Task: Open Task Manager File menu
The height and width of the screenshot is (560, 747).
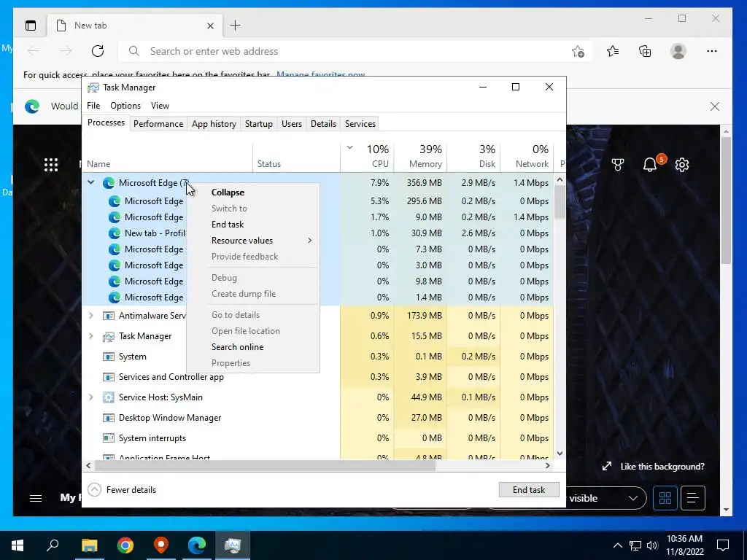Action: (93, 106)
